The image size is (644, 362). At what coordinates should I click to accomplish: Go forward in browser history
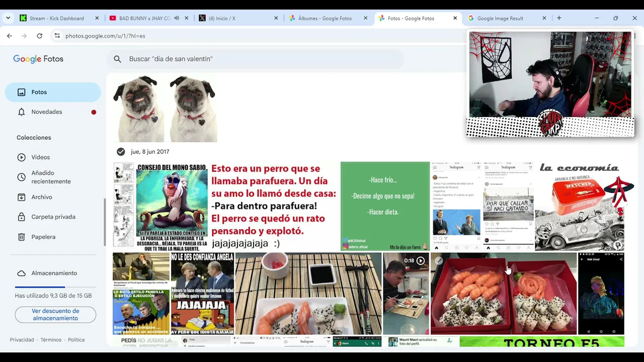(24, 36)
